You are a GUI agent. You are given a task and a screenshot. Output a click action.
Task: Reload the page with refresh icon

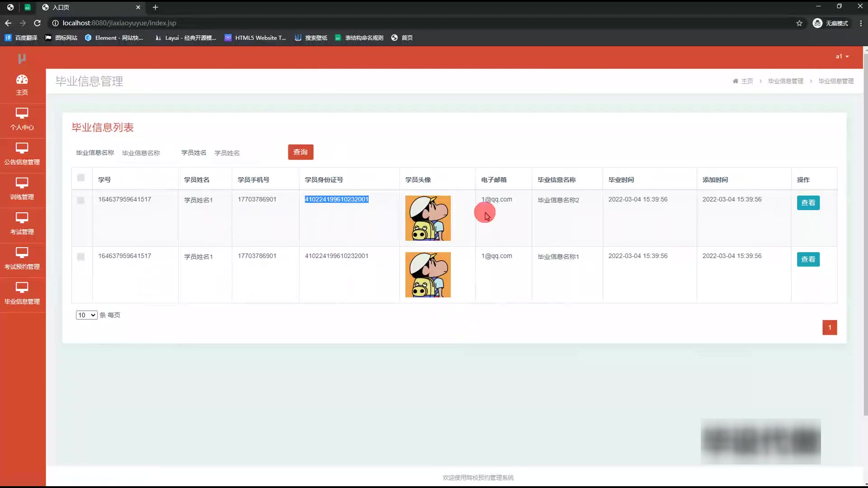pyautogui.click(x=38, y=23)
